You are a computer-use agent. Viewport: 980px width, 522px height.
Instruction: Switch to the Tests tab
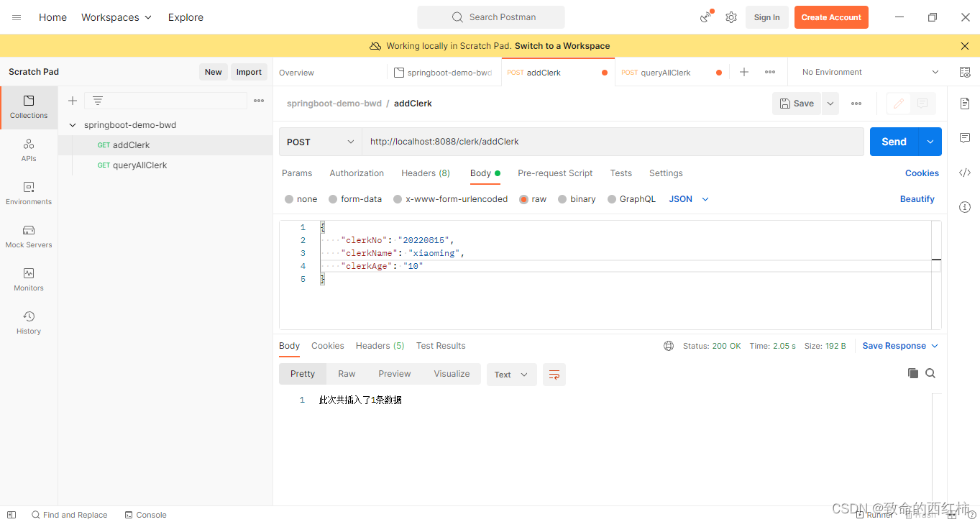(621, 173)
